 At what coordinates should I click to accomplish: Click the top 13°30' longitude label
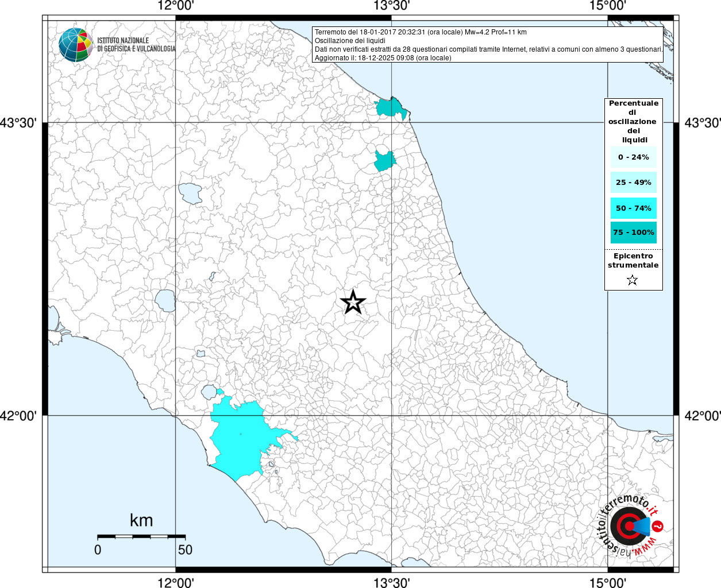[x=392, y=6]
